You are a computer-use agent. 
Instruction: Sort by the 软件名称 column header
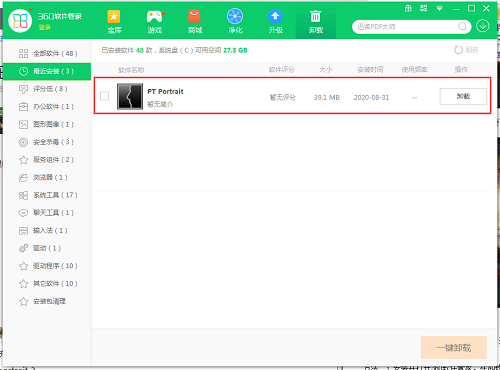click(131, 70)
